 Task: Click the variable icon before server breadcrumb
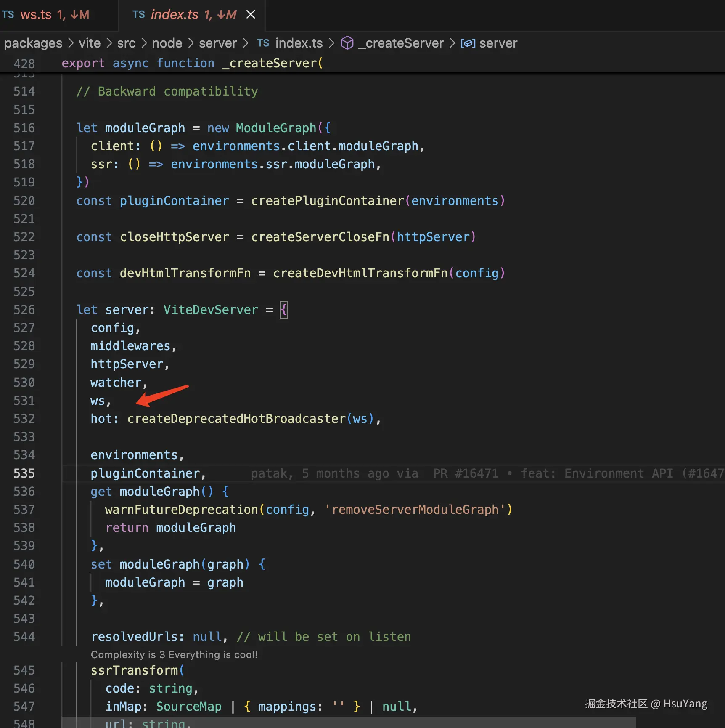(468, 43)
